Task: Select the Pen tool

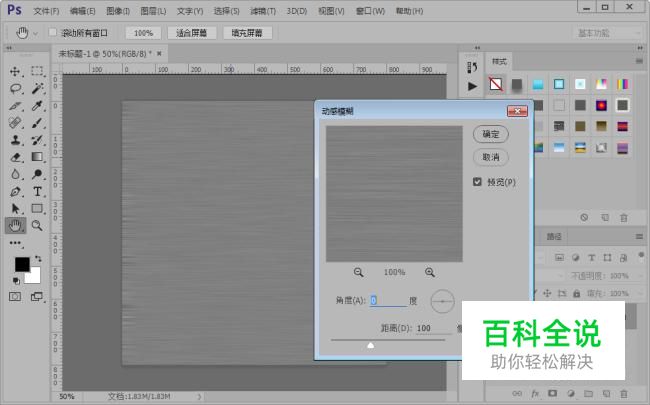Action: (15, 192)
